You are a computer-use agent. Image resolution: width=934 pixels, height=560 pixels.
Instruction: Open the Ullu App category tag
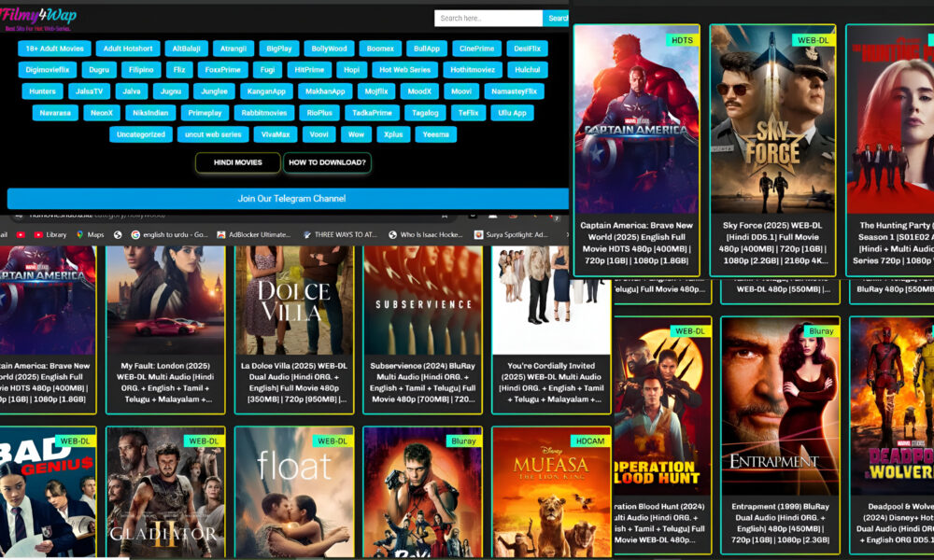[512, 113]
